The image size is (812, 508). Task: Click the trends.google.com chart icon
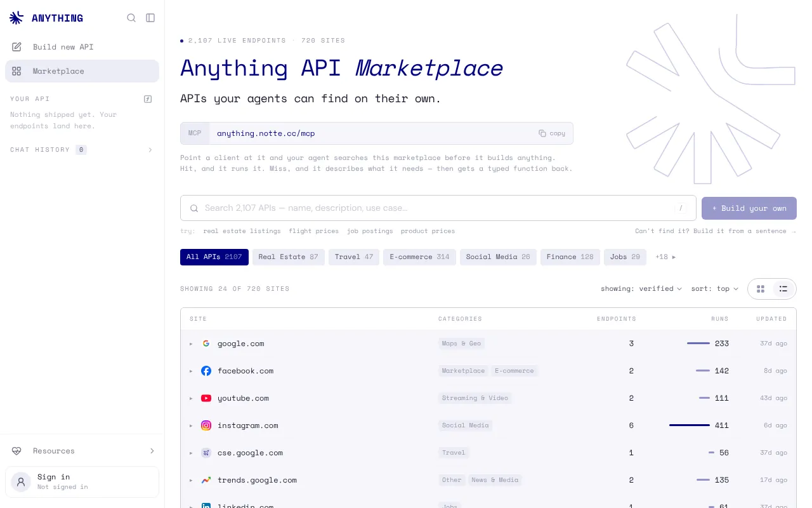[x=206, y=480]
